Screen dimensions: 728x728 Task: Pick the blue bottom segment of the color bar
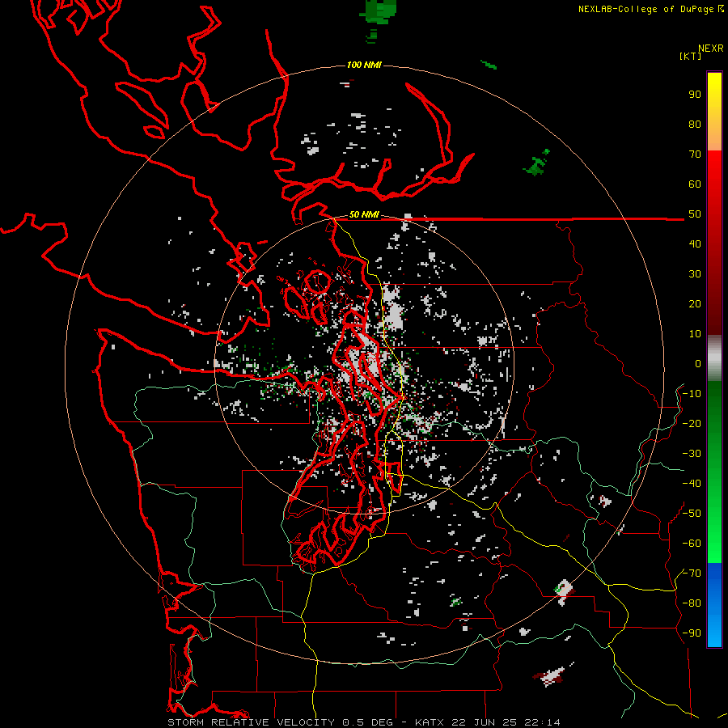(x=714, y=605)
